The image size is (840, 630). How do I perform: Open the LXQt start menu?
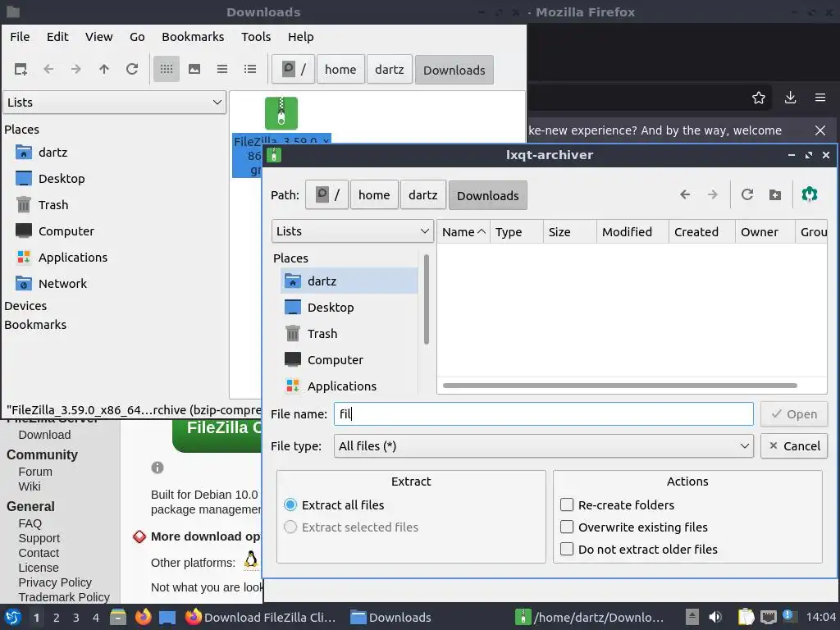pos(13,617)
